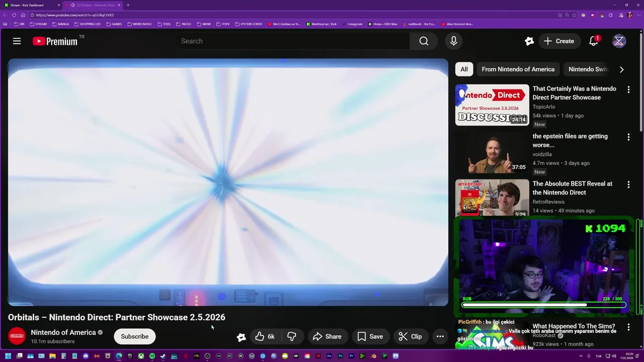
Task: Open Nintendo of America channel avatar
Action: pyautogui.click(x=17, y=336)
